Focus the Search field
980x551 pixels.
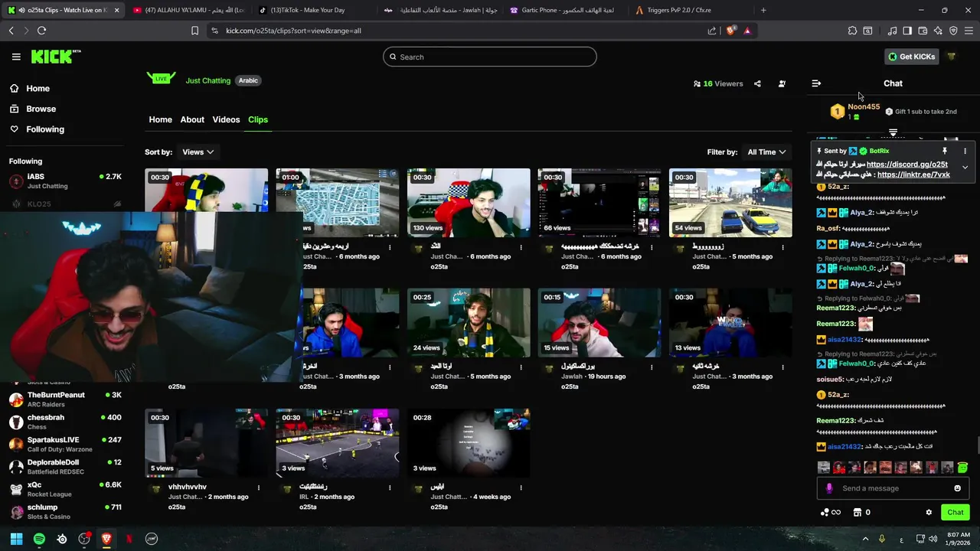tap(490, 57)
